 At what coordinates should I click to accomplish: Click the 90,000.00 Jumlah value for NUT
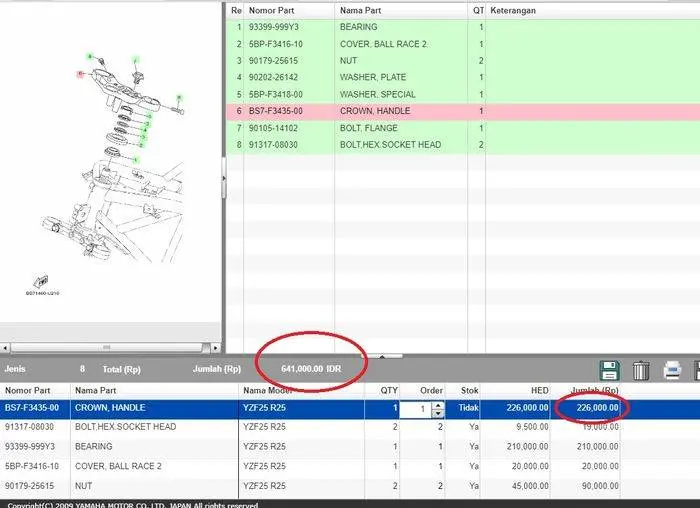[600, 486]
